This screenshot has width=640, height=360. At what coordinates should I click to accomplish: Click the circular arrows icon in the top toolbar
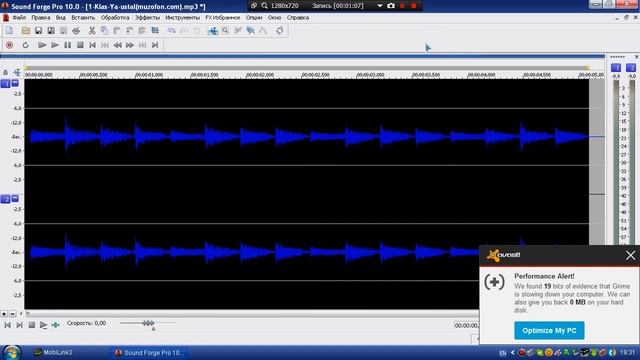coord(280,31)
